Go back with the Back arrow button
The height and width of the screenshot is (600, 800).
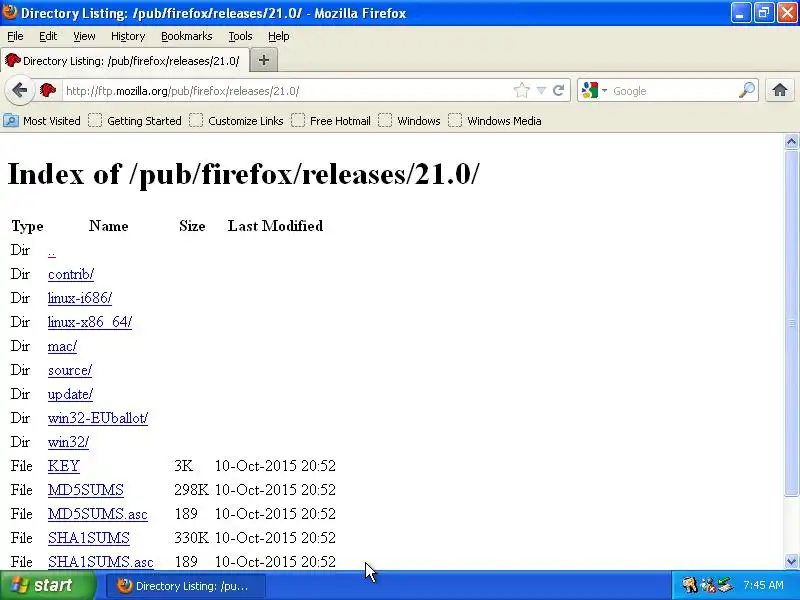[19, 91]
